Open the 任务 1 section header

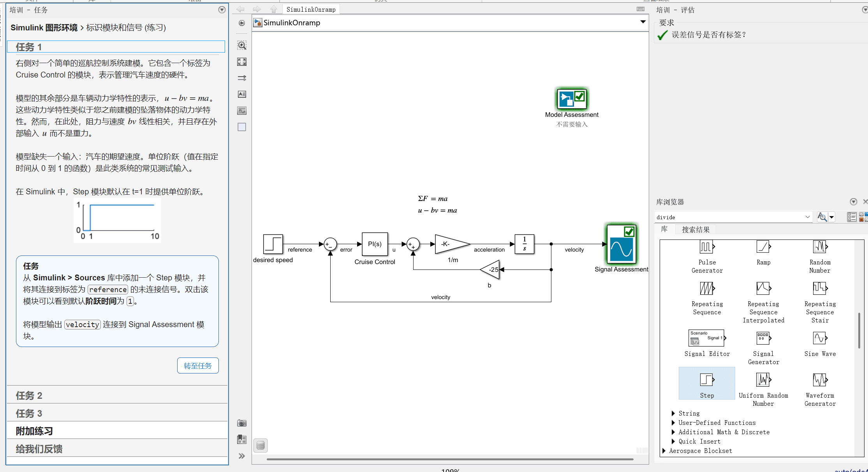tap(116, 47)
